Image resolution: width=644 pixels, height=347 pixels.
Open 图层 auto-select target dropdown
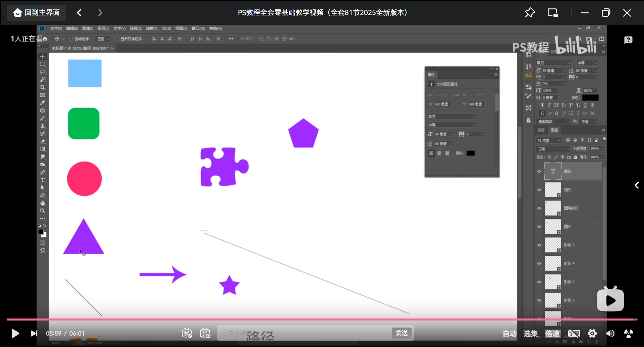pos(103,39)
